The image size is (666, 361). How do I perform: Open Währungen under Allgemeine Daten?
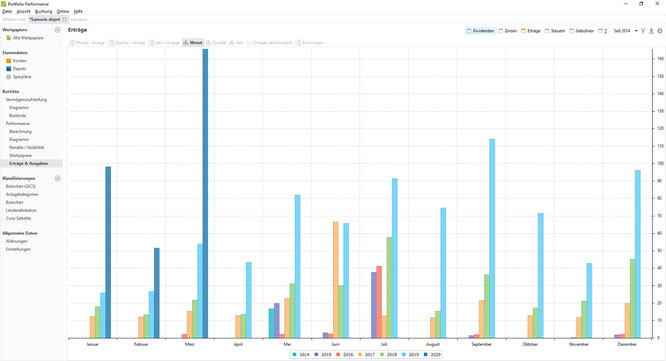[x=17, y=241]
